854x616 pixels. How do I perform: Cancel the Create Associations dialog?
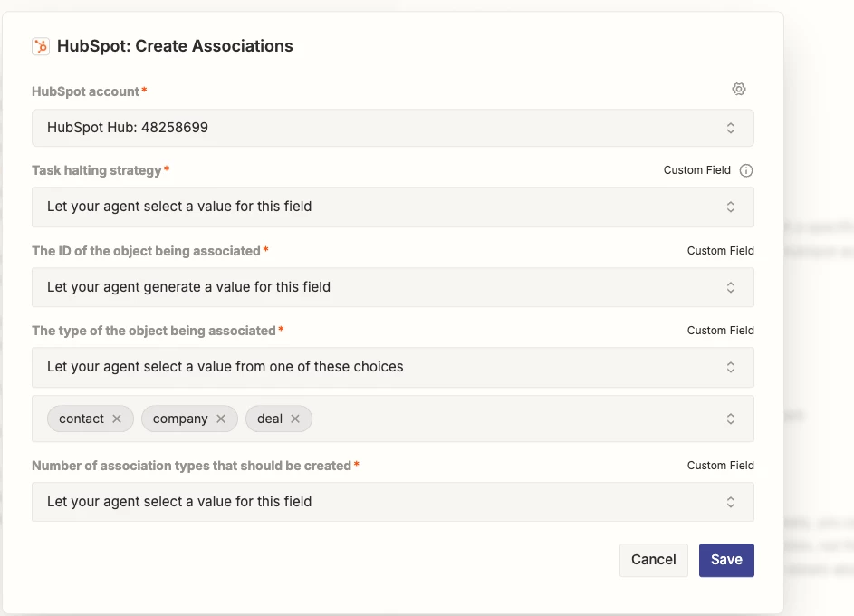pyautogui.click(x=653, y=560)
